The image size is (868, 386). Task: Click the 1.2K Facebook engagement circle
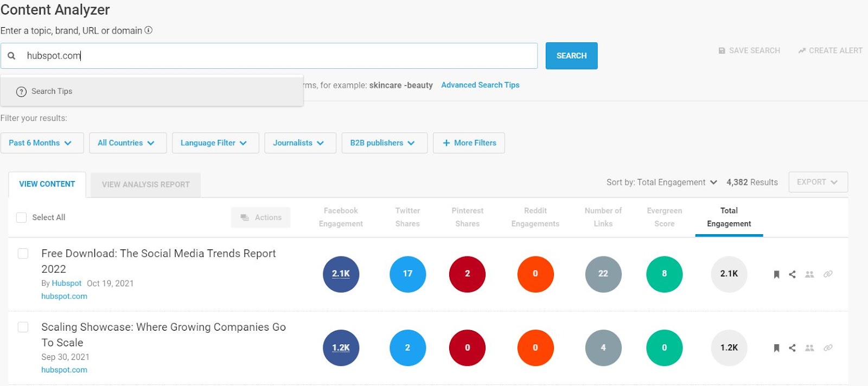(x=341, y=348)
